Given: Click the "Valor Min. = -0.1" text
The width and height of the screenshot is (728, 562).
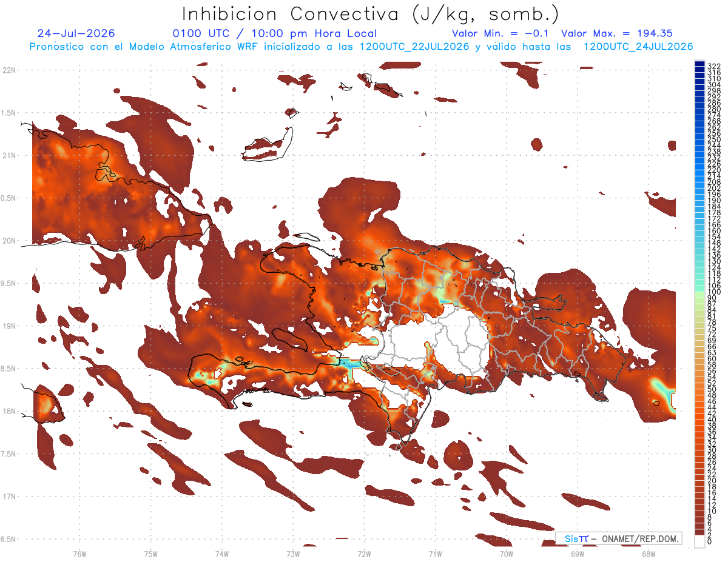Looking at the screenshot, I should click(x=502, y=33).
